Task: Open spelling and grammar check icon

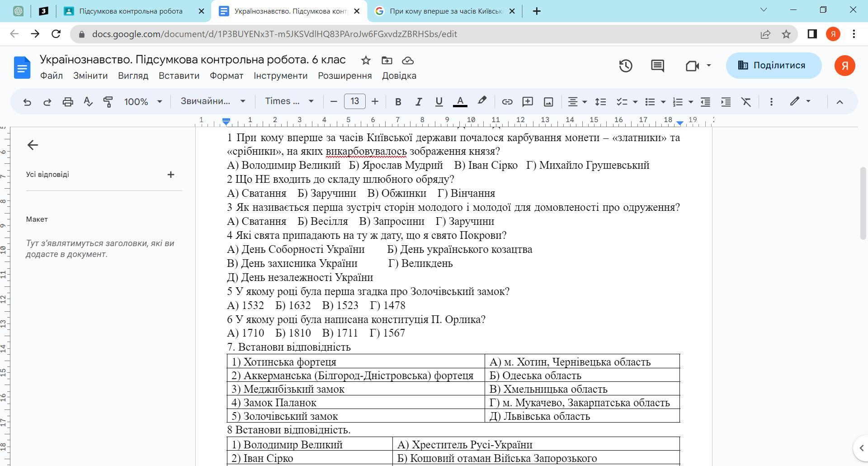Action: 88,102
